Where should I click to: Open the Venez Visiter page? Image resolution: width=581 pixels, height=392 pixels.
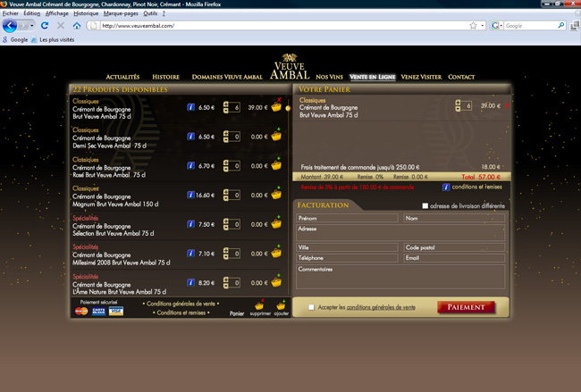coord(421,77)
